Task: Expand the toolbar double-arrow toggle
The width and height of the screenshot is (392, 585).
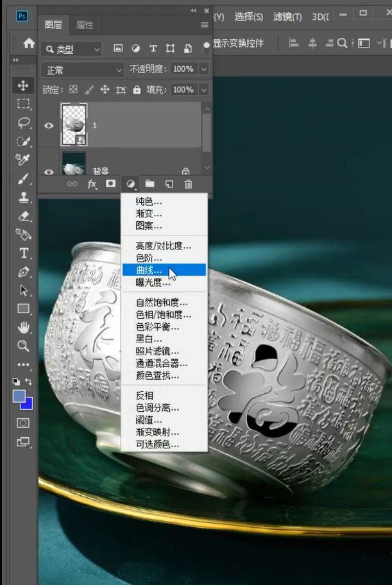Action: pos(15,60)
